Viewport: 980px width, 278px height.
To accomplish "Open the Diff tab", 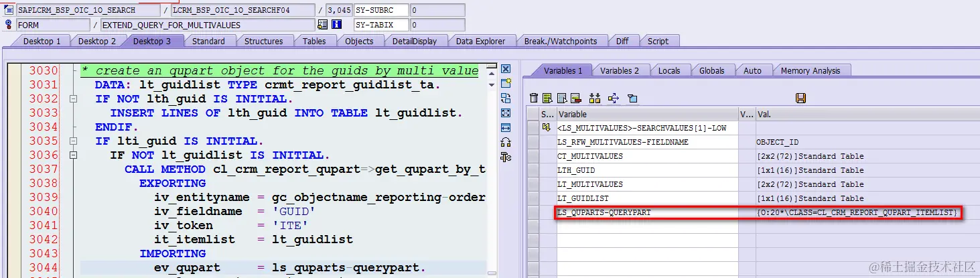I will click(622, 42).
